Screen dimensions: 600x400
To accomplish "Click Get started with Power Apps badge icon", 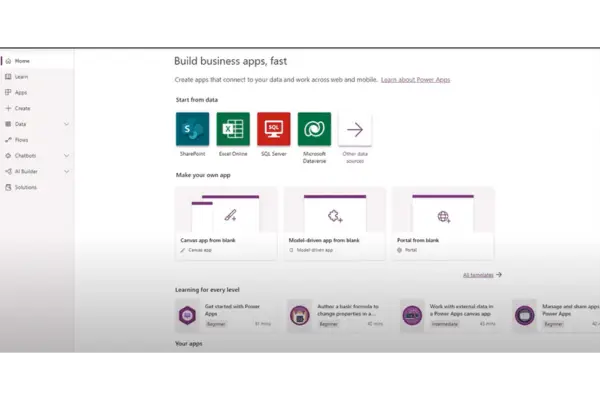I will [187, 315].
